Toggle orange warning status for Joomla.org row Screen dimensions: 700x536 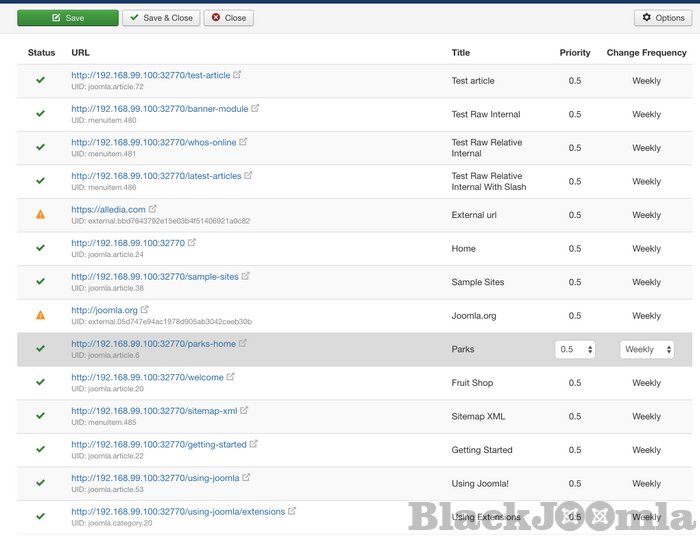tap(41, 315)
